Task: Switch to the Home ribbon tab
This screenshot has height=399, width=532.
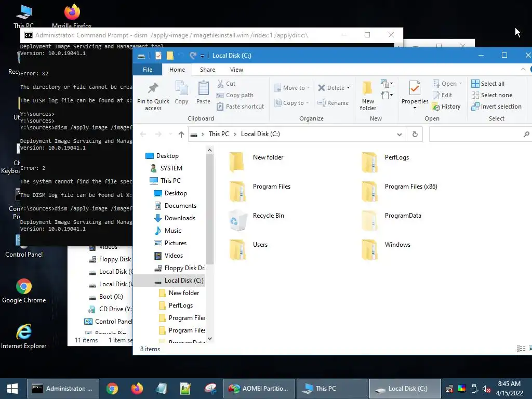Action: [177, 70]
